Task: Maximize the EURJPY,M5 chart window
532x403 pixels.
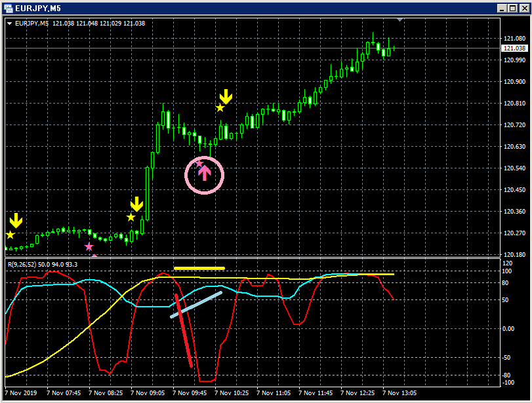Action: 513,9
